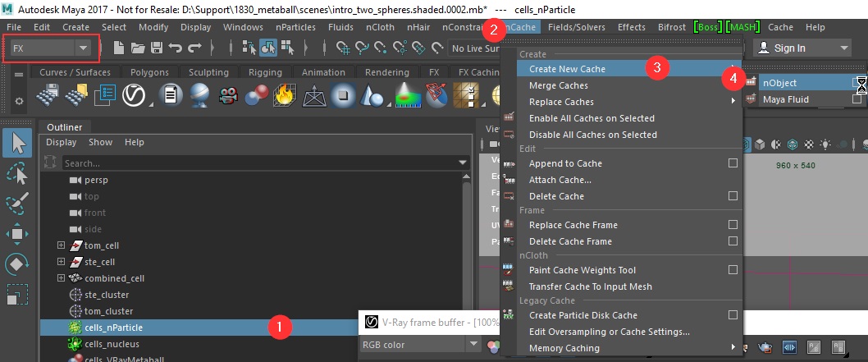
Task: Activate the Paint selection tool
Action: [17, 203]
